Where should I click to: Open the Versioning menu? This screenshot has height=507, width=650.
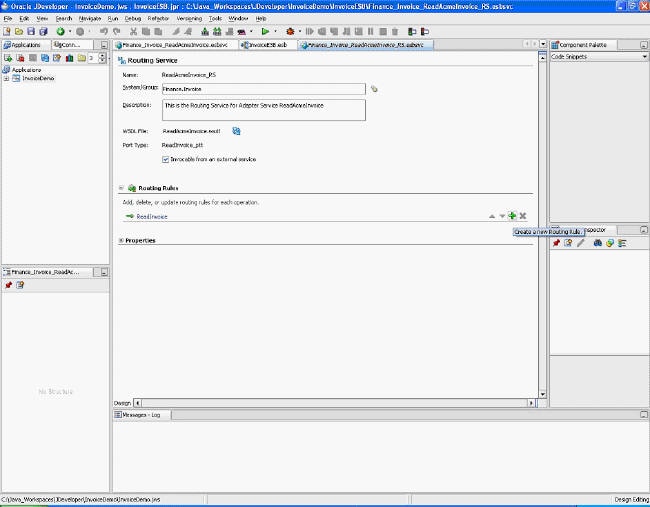click(x=189, y=19)
